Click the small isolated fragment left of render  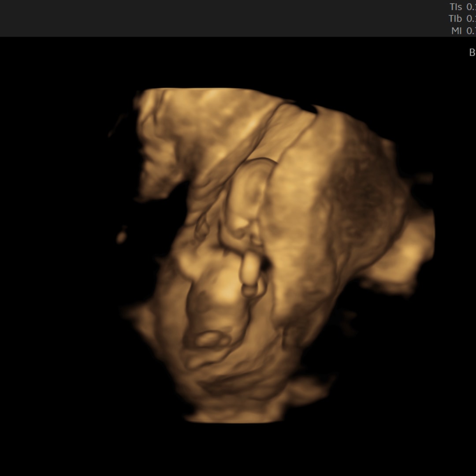(122, 237)
